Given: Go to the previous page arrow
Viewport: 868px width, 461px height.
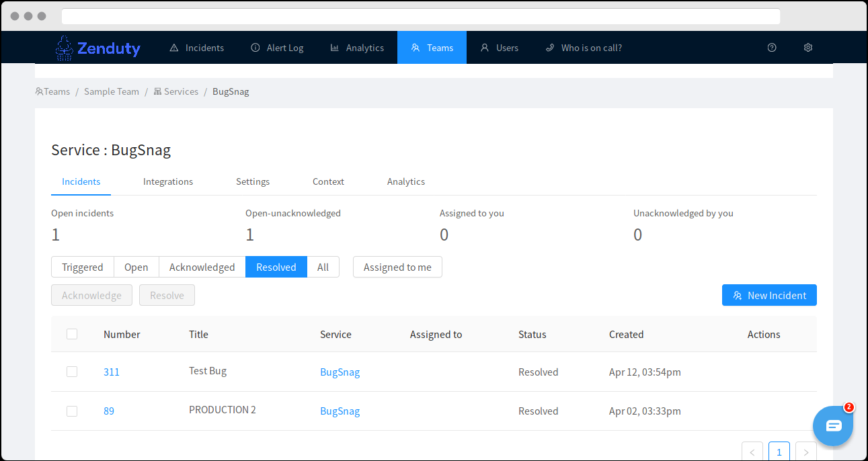Looking at the screenshot, I should click(752, 452).
